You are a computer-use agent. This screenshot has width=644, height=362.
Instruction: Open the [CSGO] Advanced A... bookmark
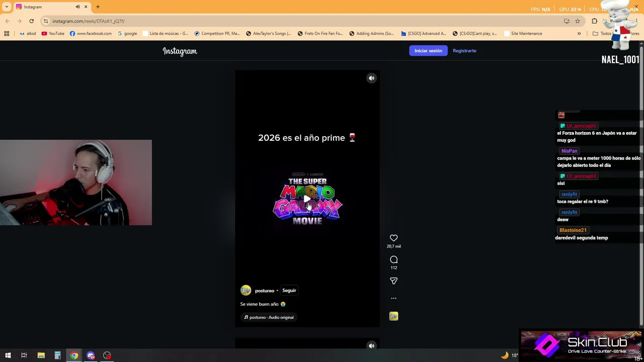423,34
